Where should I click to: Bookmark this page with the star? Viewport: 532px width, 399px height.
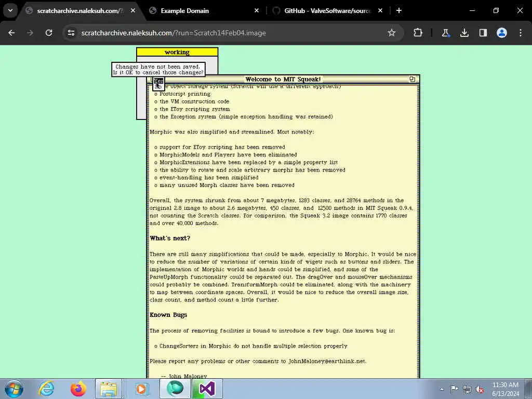tap(392, 33)
